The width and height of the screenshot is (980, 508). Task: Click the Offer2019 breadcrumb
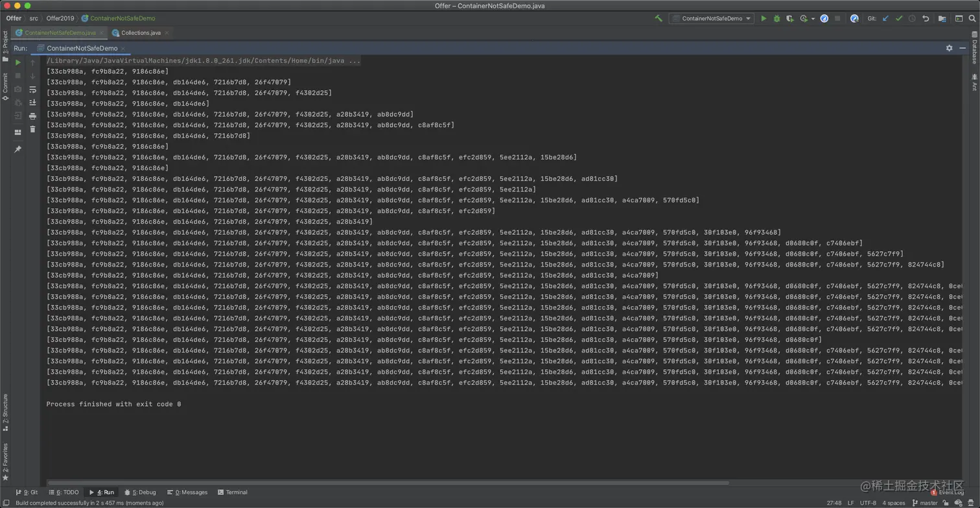(x=60, y=19)
